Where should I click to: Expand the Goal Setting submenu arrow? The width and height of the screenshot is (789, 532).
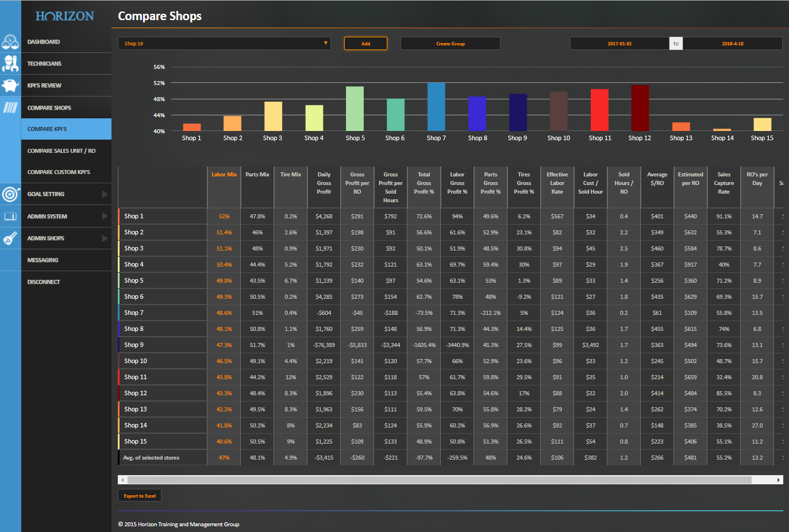pyautogui.click(x=105, y=194)
